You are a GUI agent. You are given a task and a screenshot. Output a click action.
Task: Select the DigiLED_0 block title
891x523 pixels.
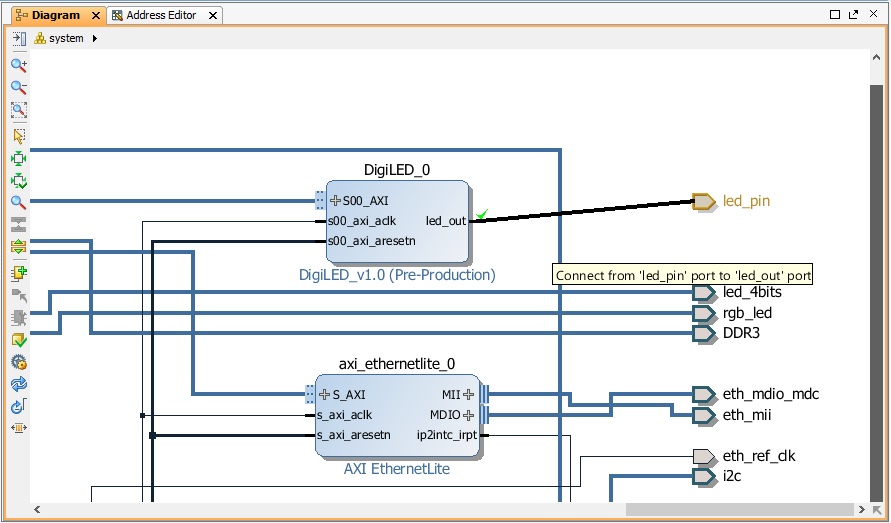[397, 170]
